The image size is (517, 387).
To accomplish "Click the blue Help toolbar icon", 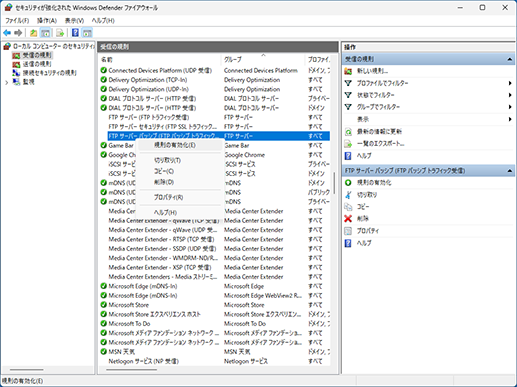I will tap(75, 33).
